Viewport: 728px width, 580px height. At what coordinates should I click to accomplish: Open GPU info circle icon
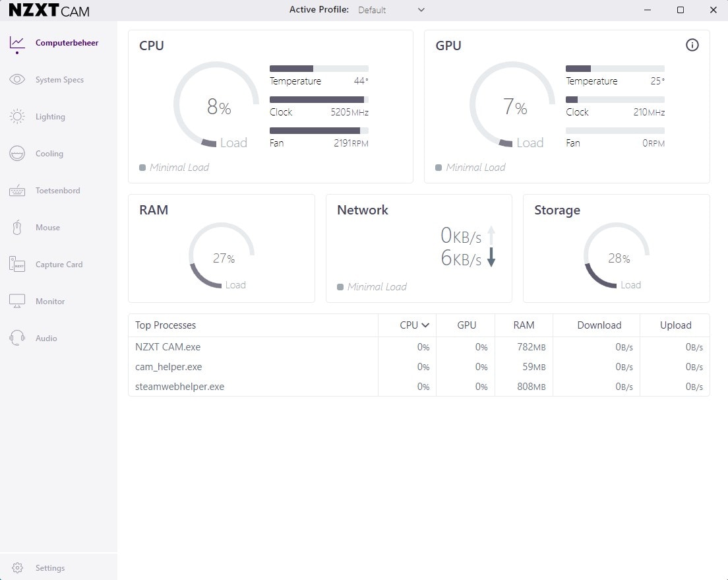(692, 45)
